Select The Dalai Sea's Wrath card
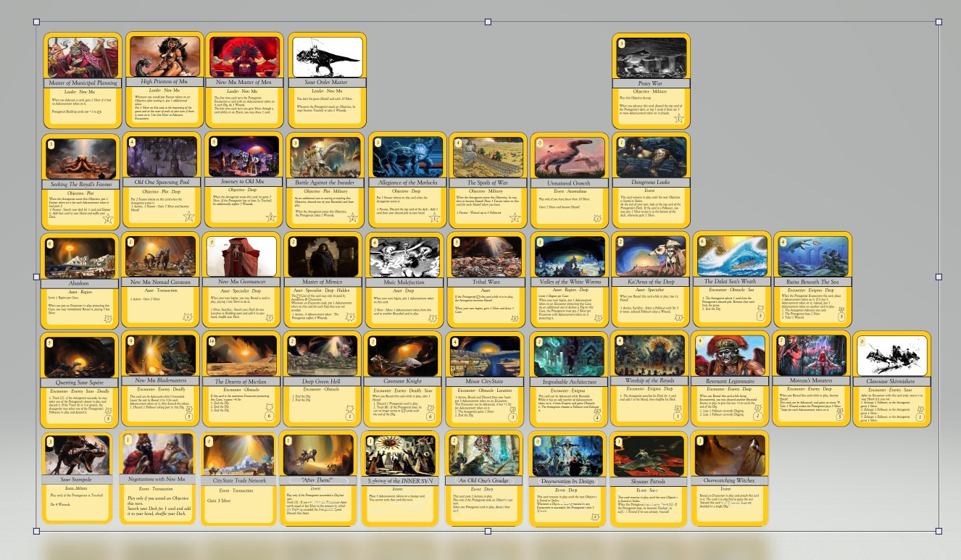 tap(732, 280)
